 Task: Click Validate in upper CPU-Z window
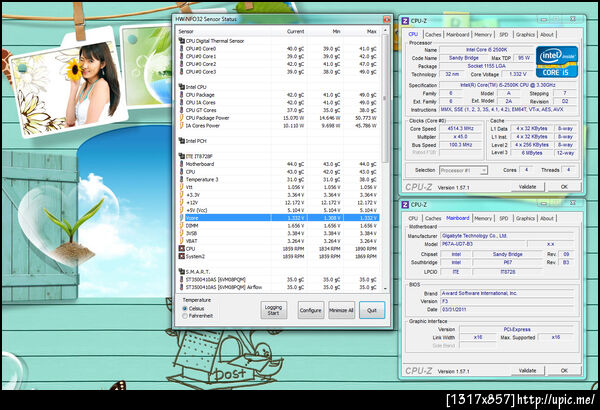tap(527, 187)
